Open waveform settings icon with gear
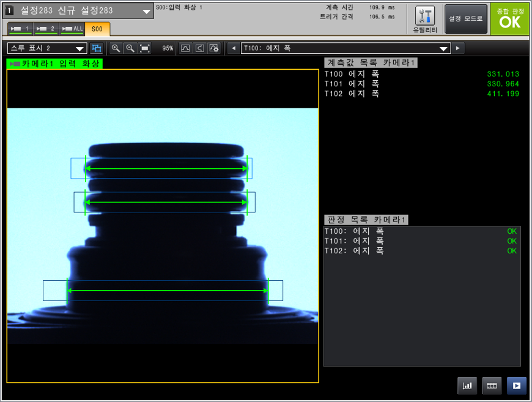 coord(214,48)
